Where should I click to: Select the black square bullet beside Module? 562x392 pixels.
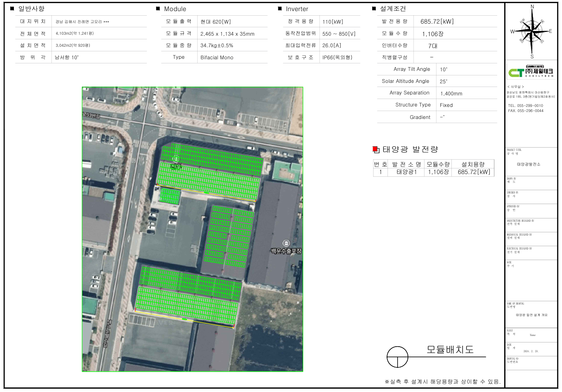[158, 9]
